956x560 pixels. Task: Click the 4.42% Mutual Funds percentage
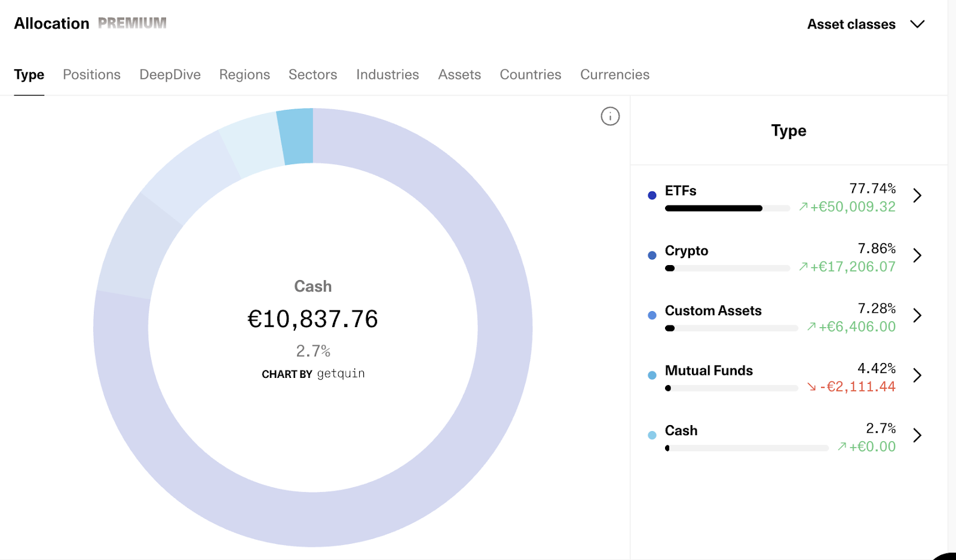coord(877,368)
